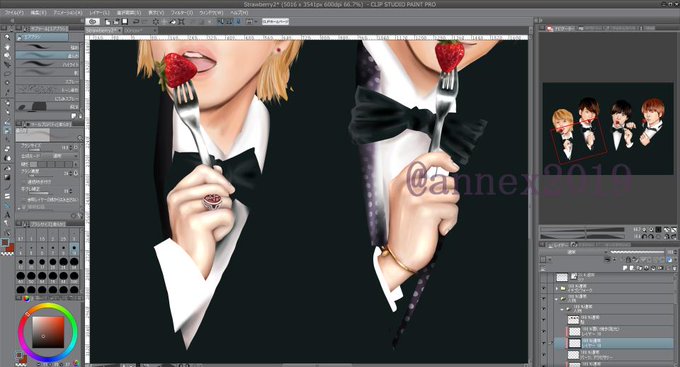The image size is (680, 367).
Task: Select the にじみスプレー airbrush sub tool
Action: pyautogui.click(x=48, y=98)
